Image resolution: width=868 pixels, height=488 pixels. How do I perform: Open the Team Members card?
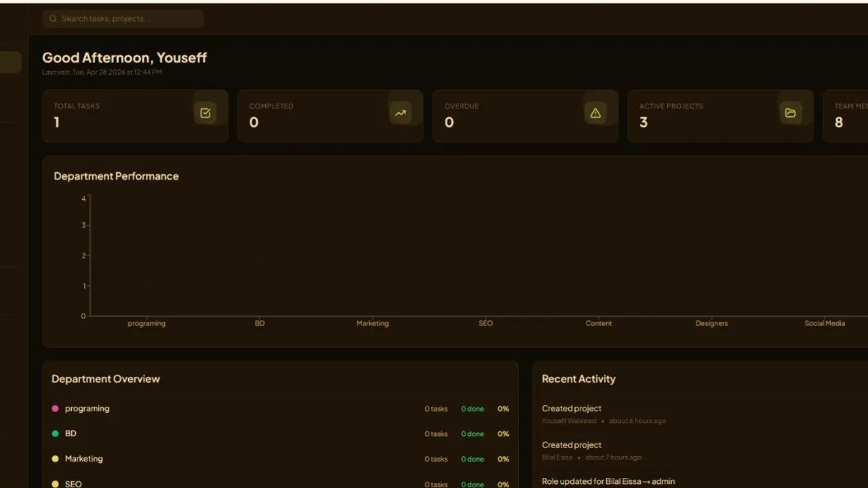pyautogui.click(x=846, y=116)
